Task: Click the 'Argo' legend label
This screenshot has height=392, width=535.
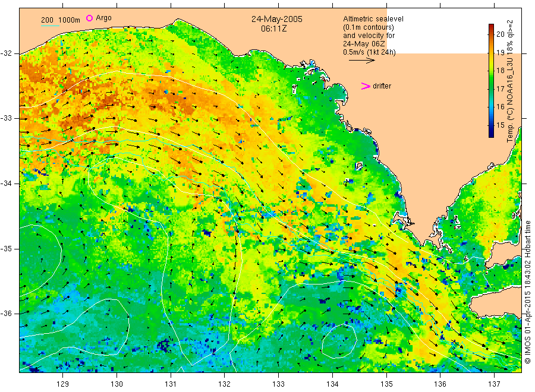Action: 103,18
